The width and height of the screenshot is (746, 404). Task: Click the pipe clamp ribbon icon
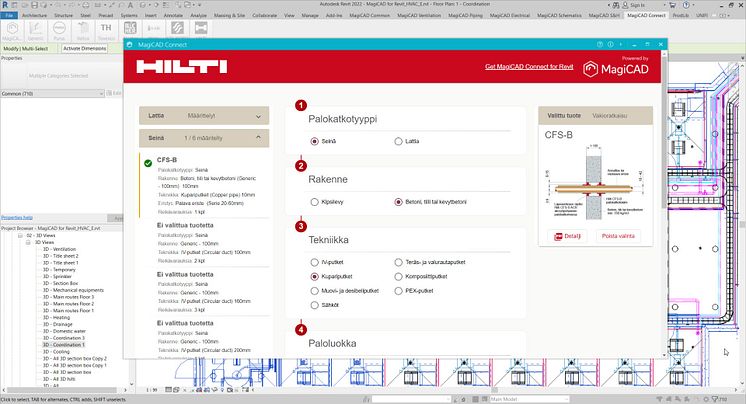[201, 28]
